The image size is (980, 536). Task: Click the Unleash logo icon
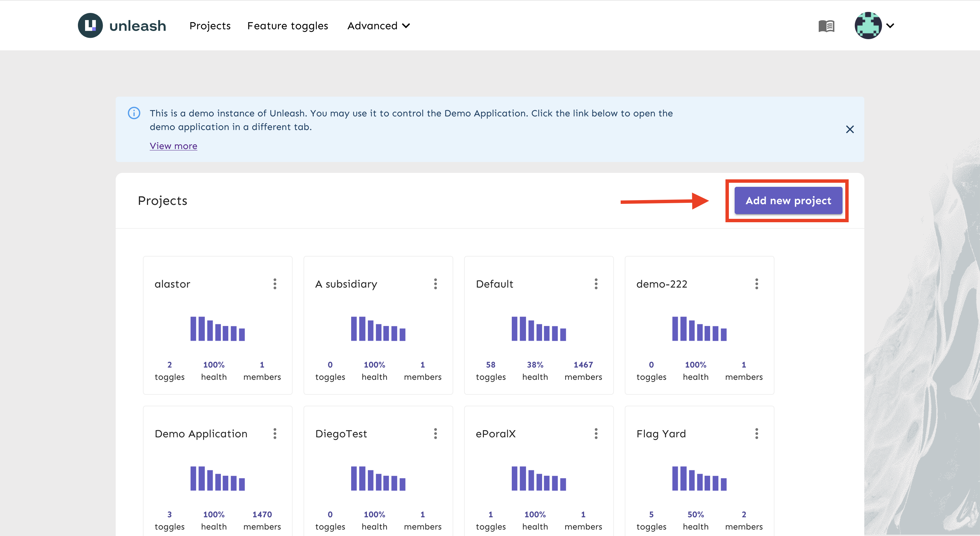point(90,26)
